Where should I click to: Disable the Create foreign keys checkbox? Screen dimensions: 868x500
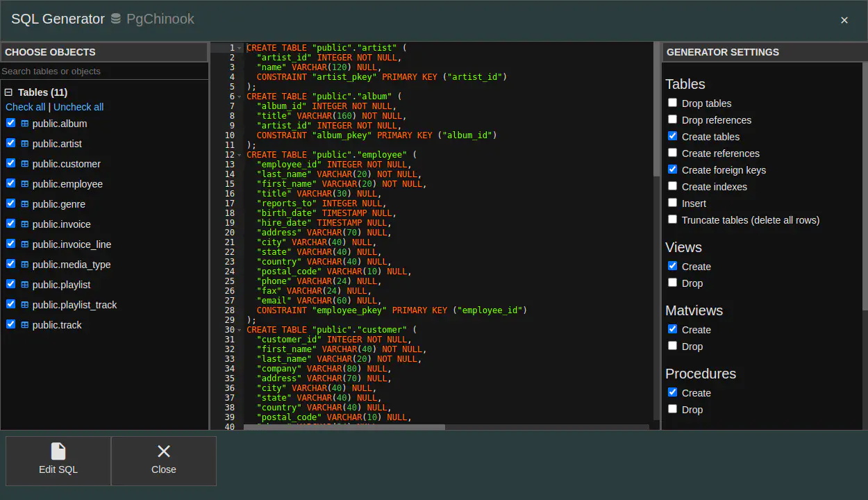(672, 169)
